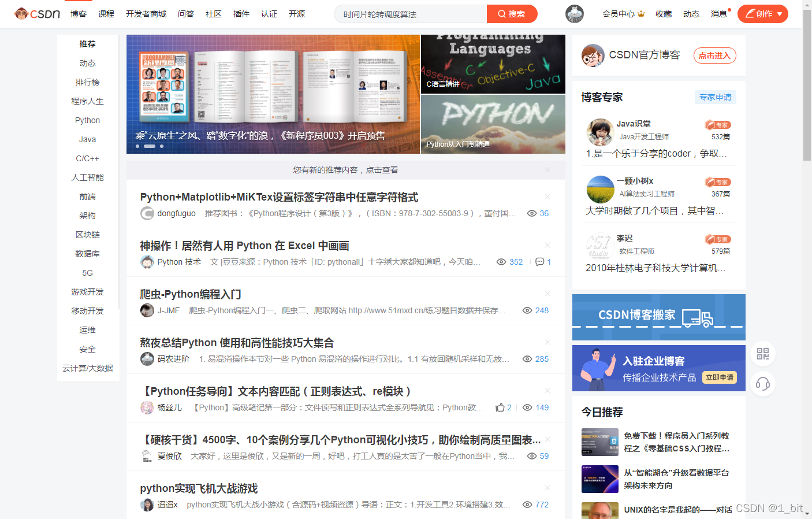The width and height of the screenshot is (812, 519).
Task: Select the Python sidebar category
Action: (x=88, y=120)
